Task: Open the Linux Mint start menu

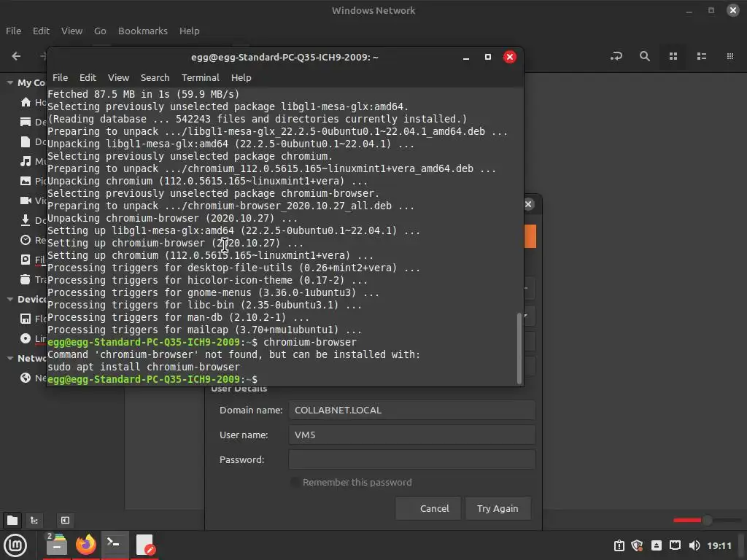Action: (x=15, y=545)
